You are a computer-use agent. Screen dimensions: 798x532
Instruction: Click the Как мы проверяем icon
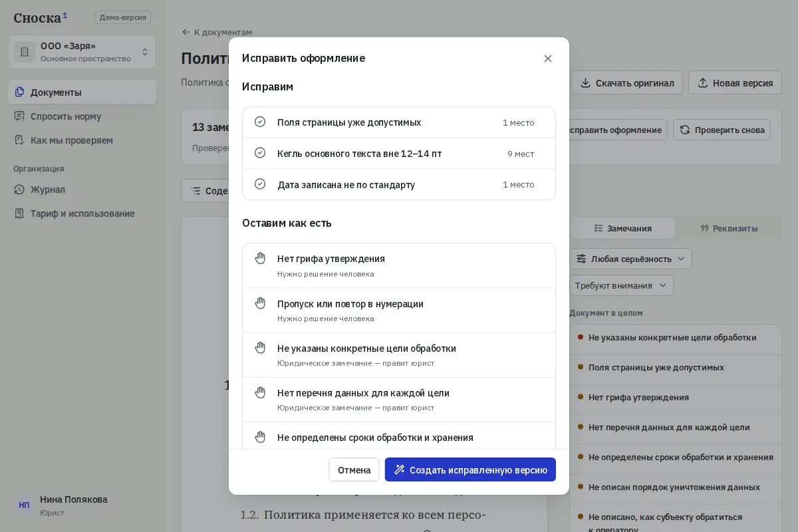coord(19,140)
